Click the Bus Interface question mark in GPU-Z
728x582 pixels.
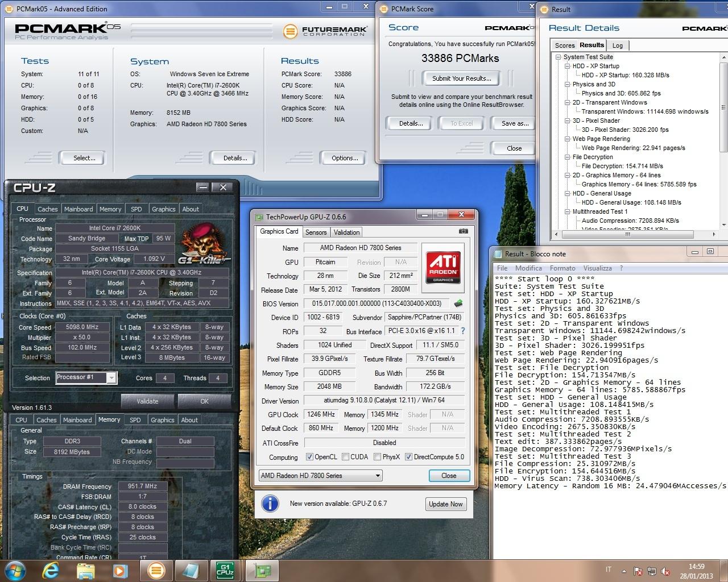[462, 331]
